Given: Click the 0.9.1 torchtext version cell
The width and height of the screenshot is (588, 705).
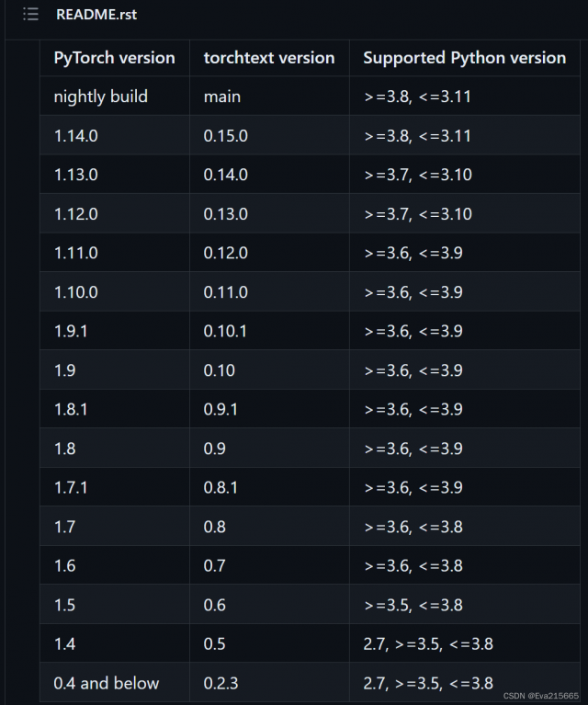Looking at the screenshot, I should coord(220,409).
